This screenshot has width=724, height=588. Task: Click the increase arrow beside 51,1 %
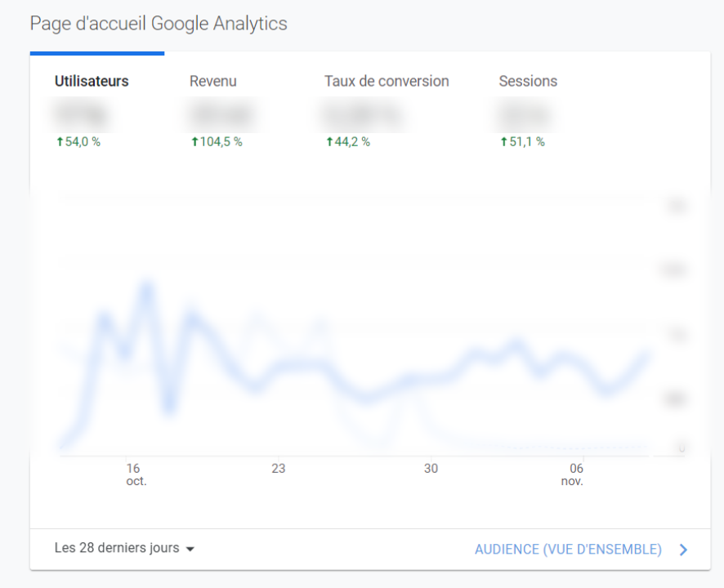pos(504,142)
